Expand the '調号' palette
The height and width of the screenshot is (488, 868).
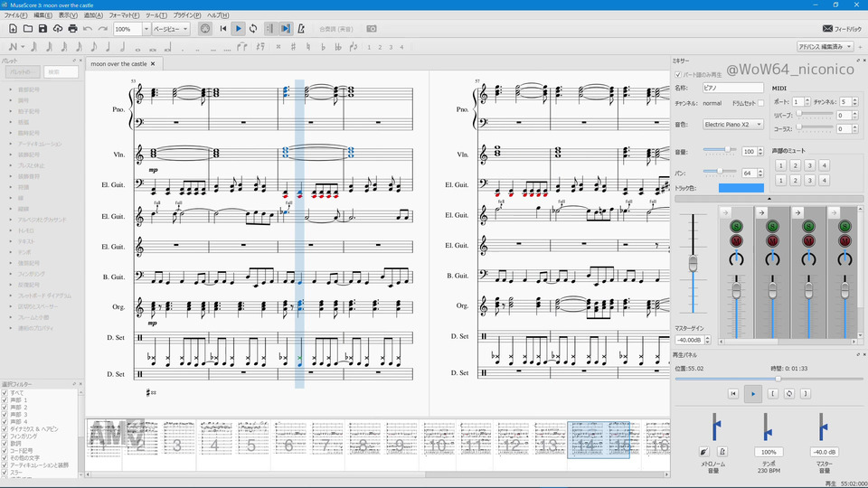(x=11, y=100)
